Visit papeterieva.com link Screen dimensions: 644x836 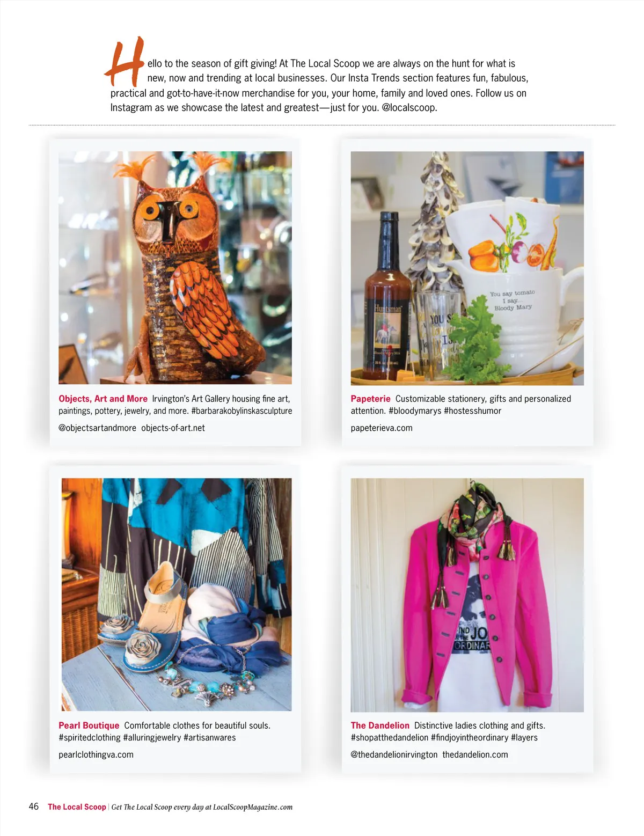point(382,428)
